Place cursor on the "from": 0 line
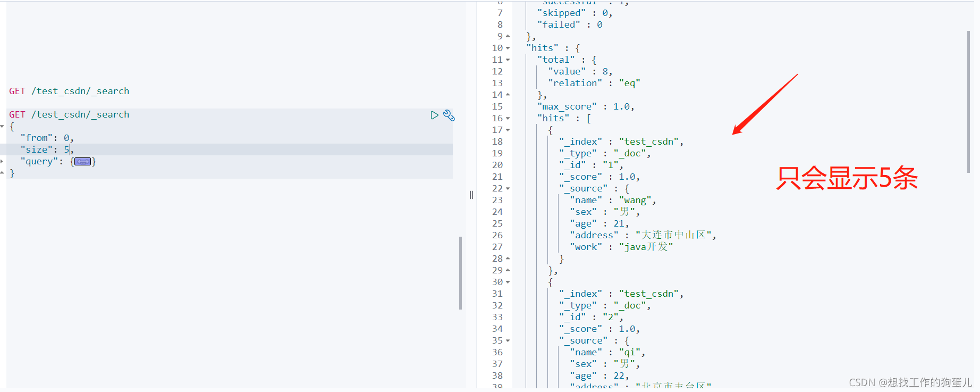The height and width of the screenshot is (392, 980). [230, 138]
